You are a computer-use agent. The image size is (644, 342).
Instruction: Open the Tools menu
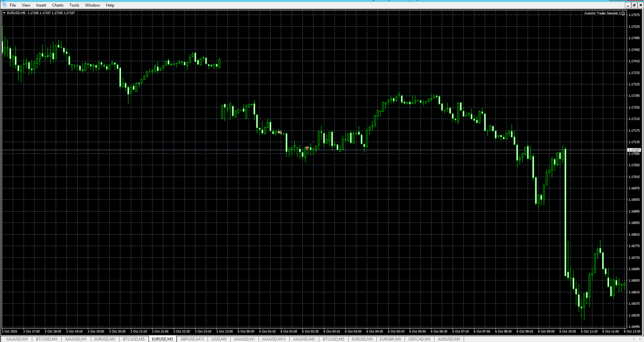pos(74,5)
